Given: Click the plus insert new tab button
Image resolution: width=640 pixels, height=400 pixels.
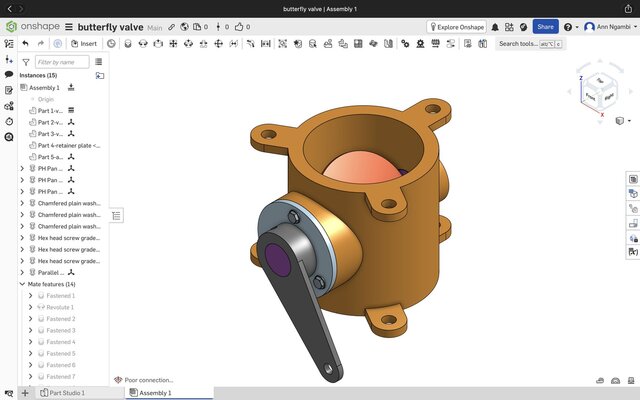Looking at the screenshot, I should 25,393.
